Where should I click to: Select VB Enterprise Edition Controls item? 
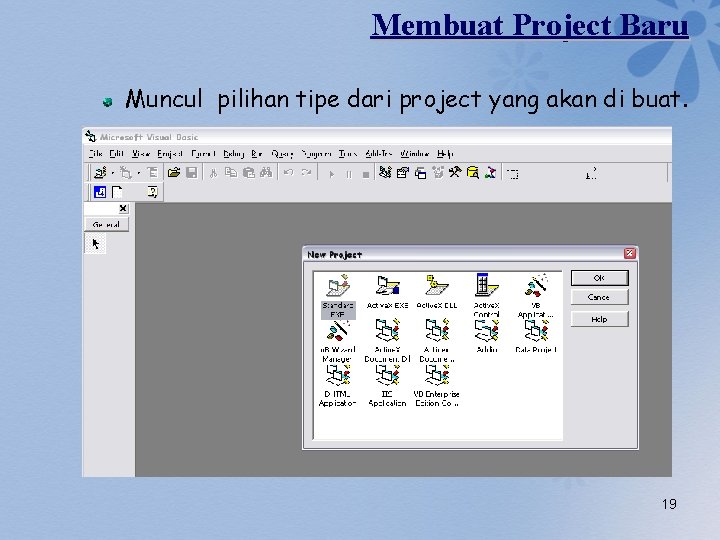pyautogui.click(x=437, y=386)
